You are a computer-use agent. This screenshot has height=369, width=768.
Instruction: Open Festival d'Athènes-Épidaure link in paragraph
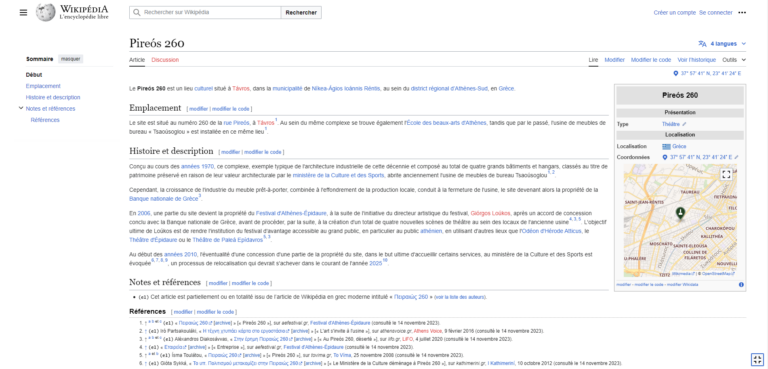[x=291, y=213]
